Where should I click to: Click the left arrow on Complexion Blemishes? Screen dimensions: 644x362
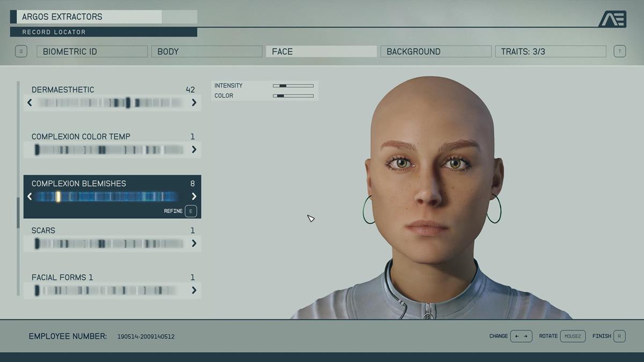(30, 196)
